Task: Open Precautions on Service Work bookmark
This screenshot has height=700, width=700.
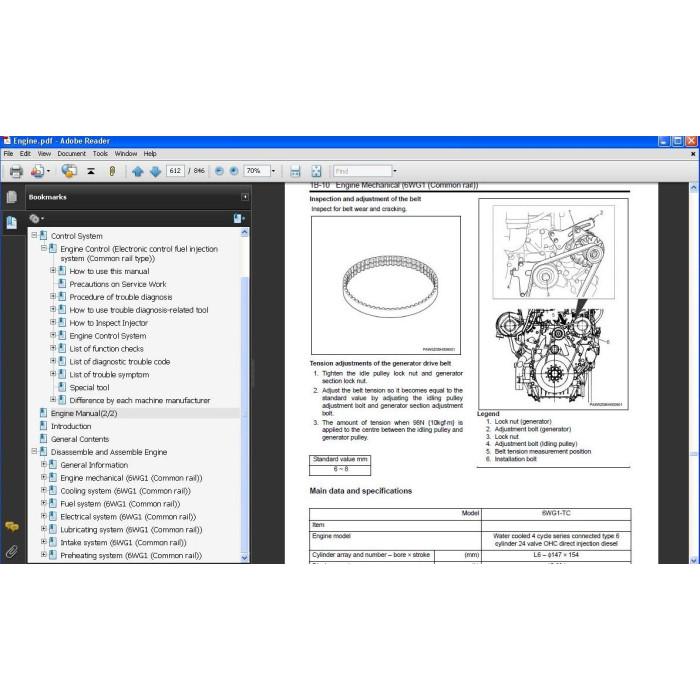Action: (x=117, y=284)
